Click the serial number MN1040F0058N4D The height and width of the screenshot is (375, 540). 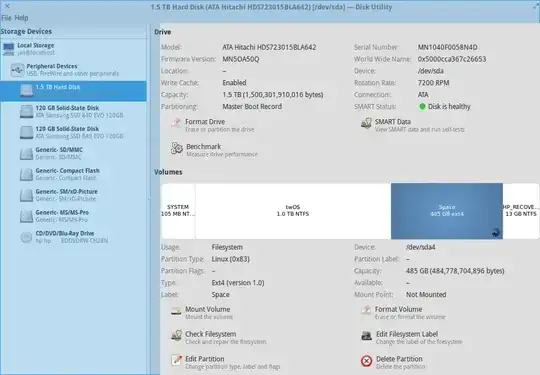click(447, 47)
